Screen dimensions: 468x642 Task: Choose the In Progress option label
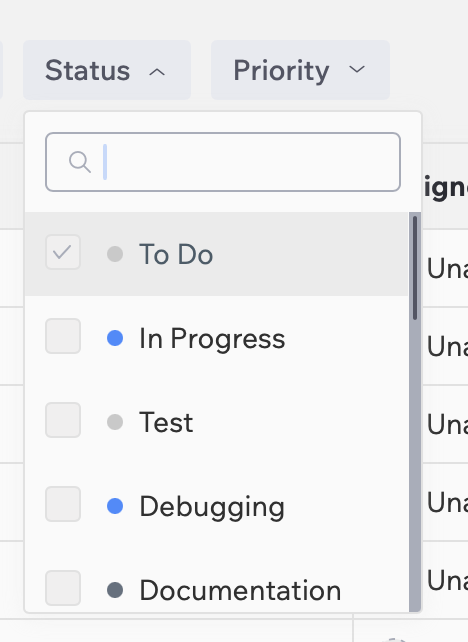pos(212,339)
